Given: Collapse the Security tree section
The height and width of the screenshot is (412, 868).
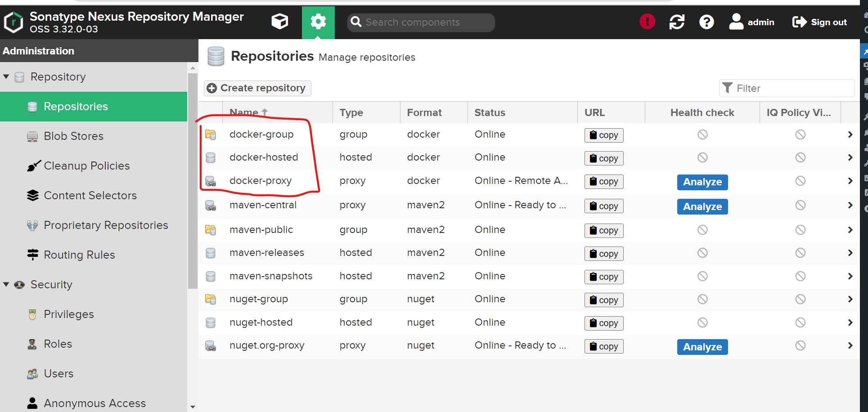Looking at the screenshot, I should [x=6, y=285].
